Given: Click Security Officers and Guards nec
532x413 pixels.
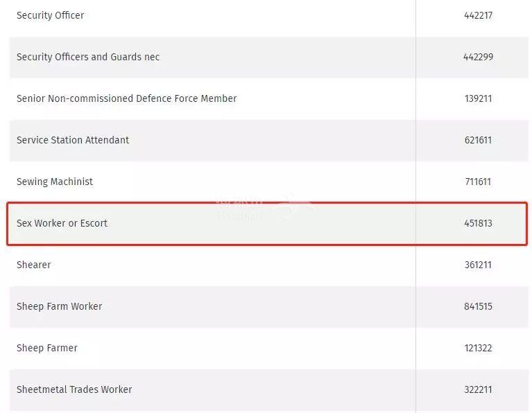Looking at the screenshot, I should tap(88, 57).
